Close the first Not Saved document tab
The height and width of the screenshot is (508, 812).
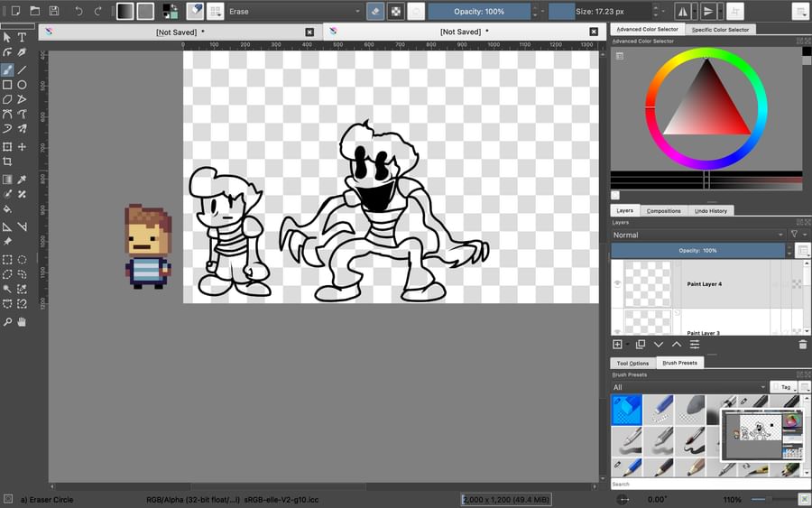click(309, 32)
